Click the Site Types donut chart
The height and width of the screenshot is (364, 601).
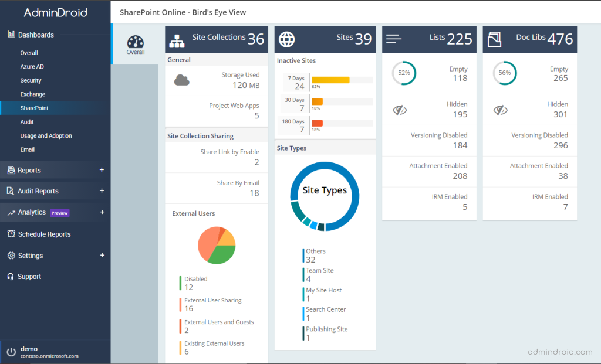tap(325, 196)
